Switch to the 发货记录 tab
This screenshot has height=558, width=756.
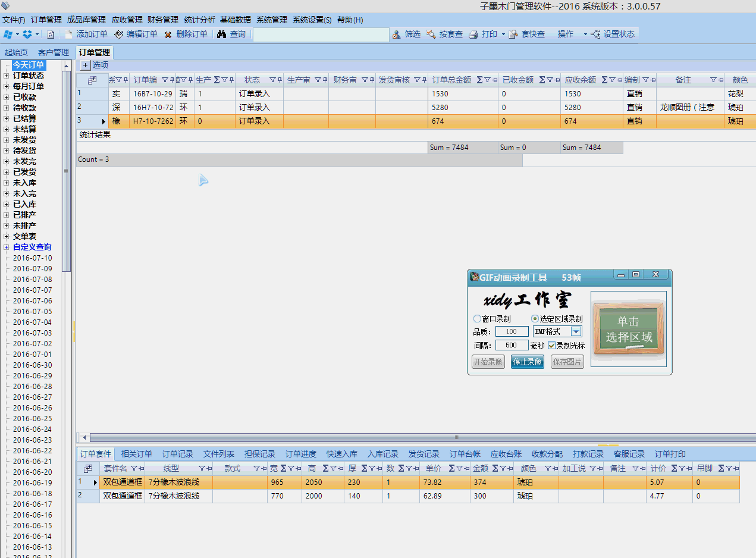(424, 454)
